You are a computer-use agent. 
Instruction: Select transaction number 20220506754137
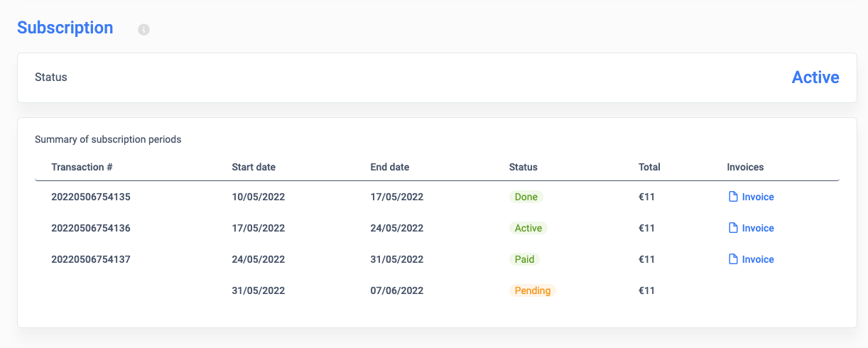click(x=91, y=259)
